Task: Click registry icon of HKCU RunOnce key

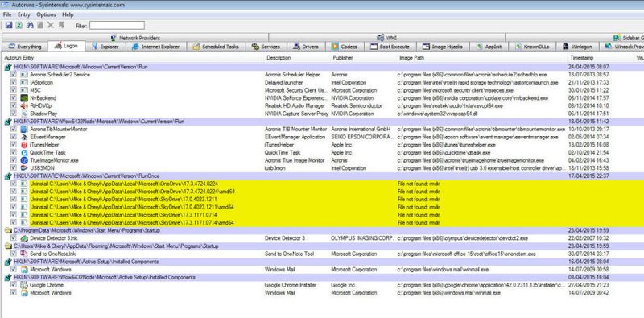Action: [8, 176]
